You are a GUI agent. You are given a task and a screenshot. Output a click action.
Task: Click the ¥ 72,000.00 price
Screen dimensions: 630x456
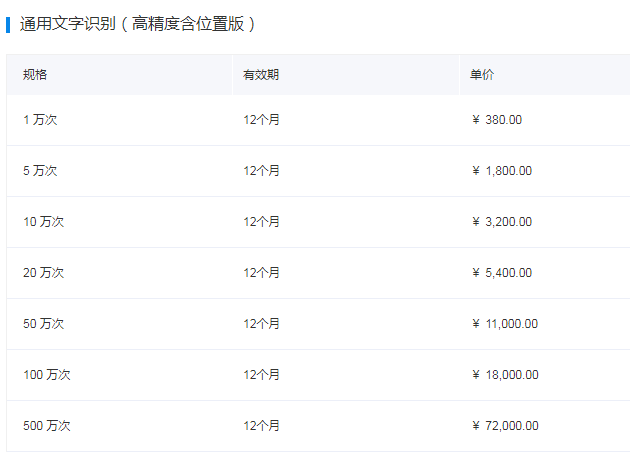coord(504,426)
